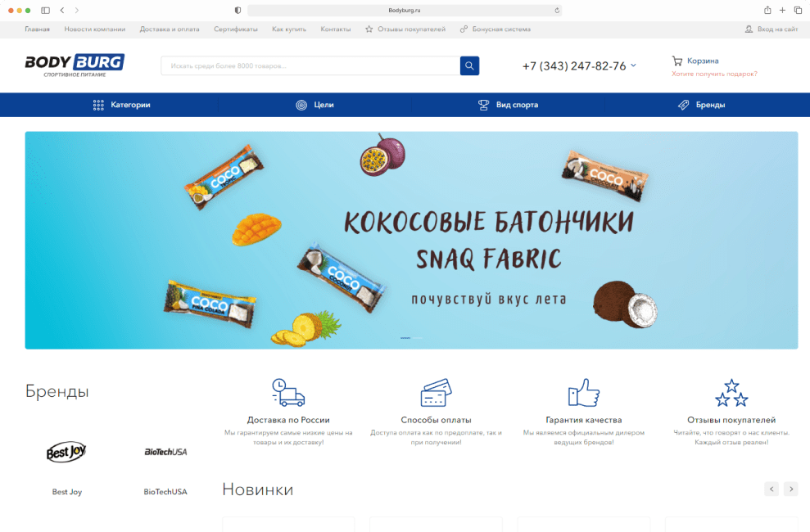Screen dimensions: 810x532
Task: Click Доставка по России heading
Action: 288,420
